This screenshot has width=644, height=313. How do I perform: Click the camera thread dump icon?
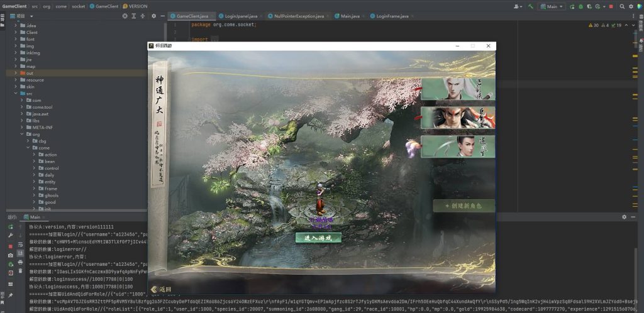[11, 256]
